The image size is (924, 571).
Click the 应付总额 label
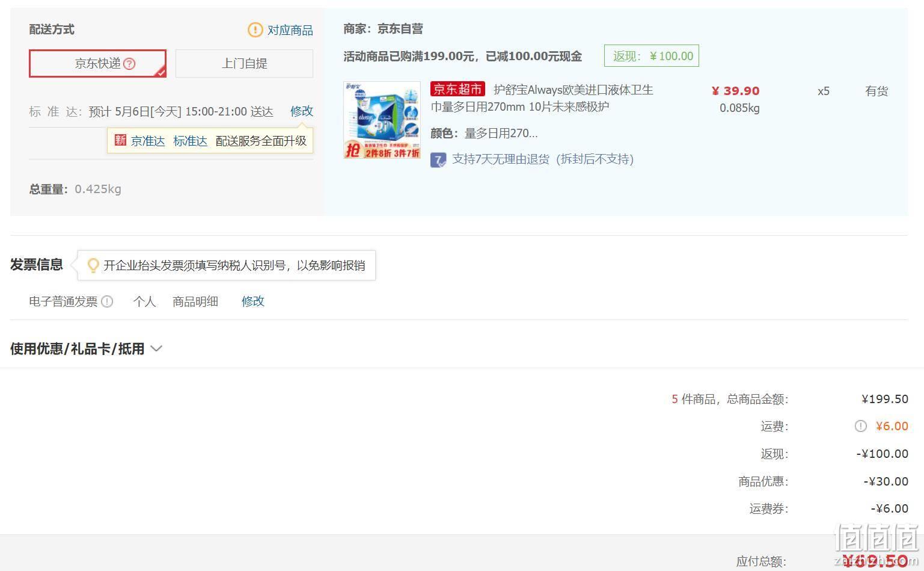[761, 561]
